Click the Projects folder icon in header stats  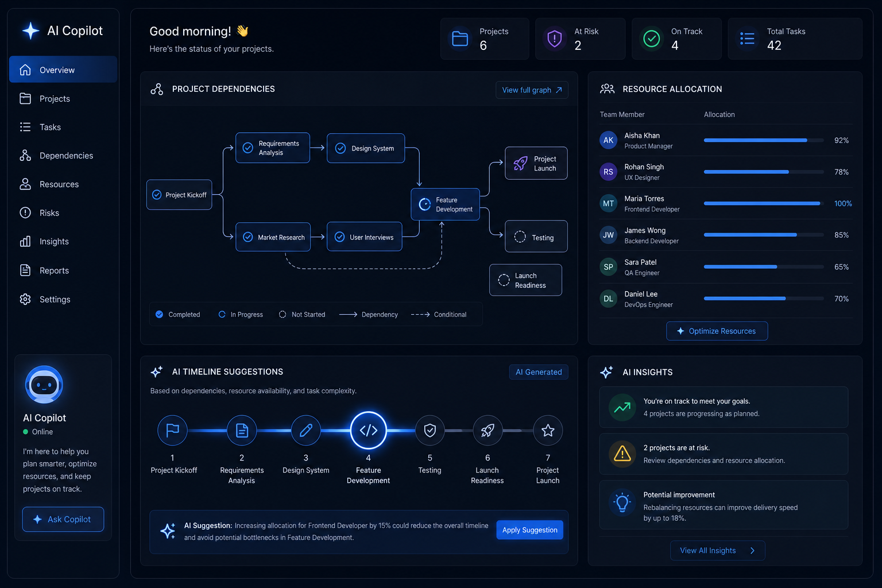[x=460, y=38]
